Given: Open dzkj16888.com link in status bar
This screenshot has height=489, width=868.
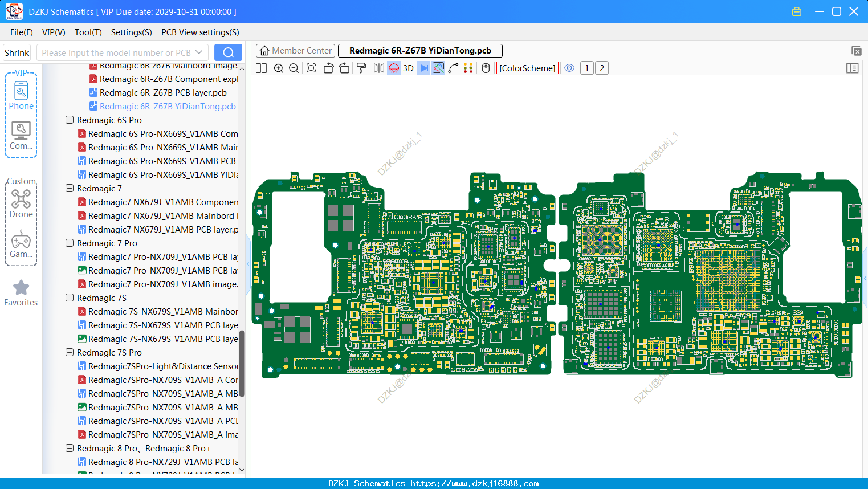Looking at the screenshot, I should [474, 483].
